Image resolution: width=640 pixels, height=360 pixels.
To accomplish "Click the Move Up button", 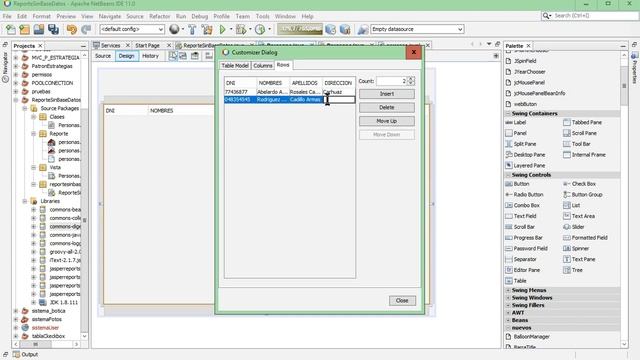I will (387, 121).
